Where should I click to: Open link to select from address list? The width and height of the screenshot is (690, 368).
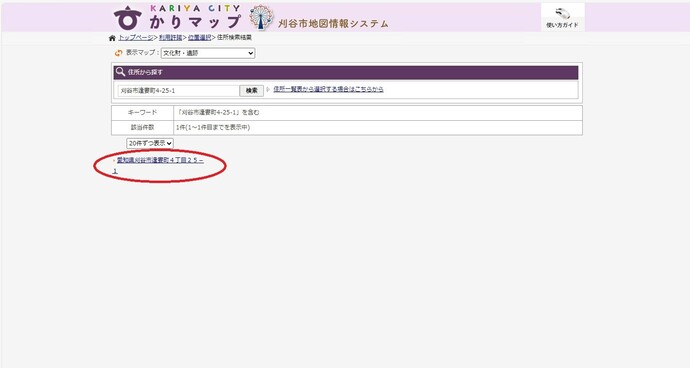[x=328, y=89]
